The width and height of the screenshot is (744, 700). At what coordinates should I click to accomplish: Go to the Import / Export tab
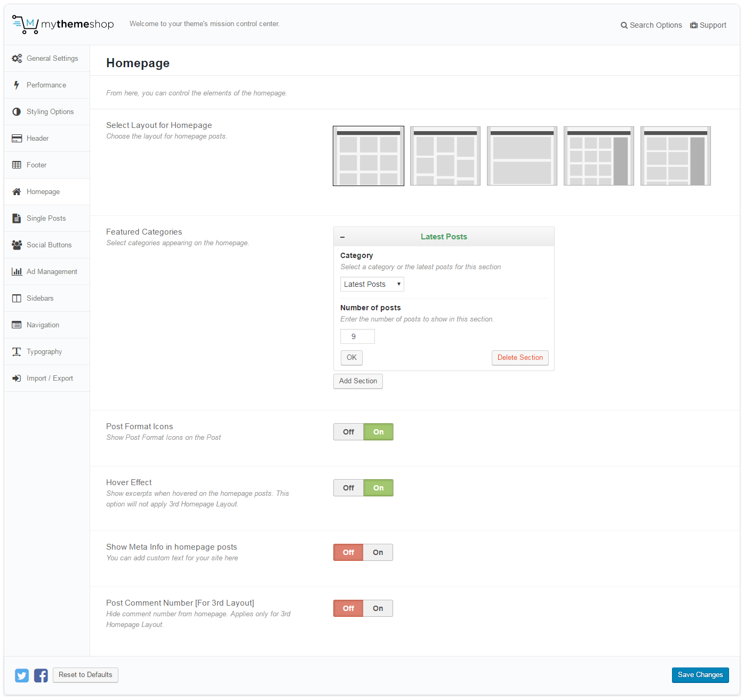(x=50, y=379)
